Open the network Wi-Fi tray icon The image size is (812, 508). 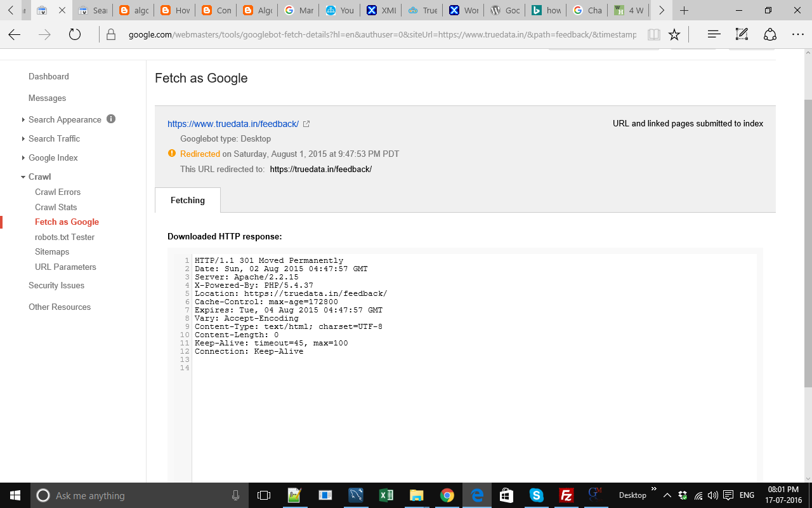pos(698,495)
